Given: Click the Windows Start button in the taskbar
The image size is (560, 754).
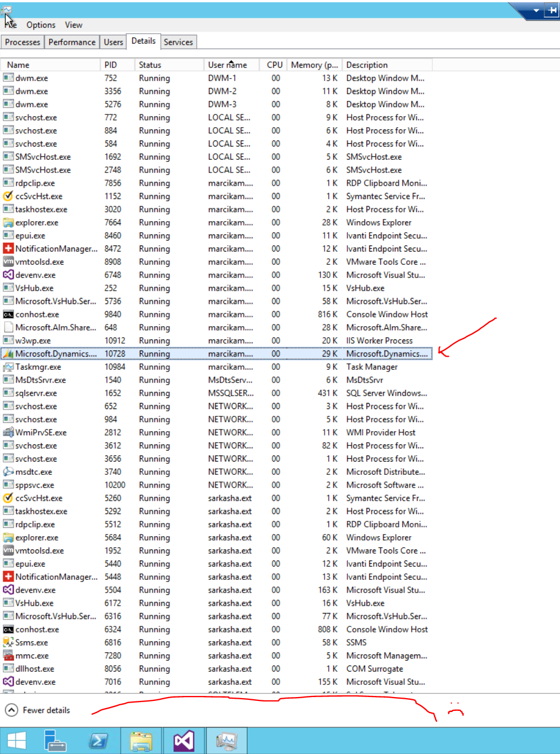Looking at the screenshot, I should [x=17, y=741].
